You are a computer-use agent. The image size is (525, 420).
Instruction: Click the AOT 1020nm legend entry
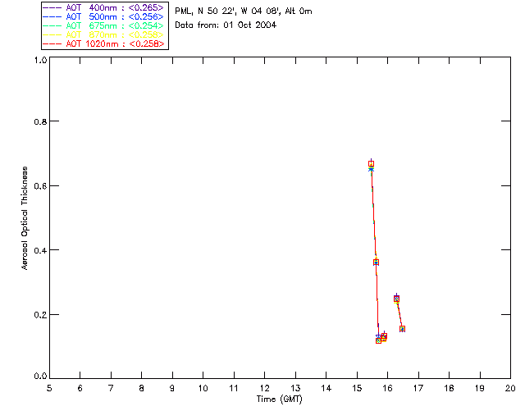(104, 43)
